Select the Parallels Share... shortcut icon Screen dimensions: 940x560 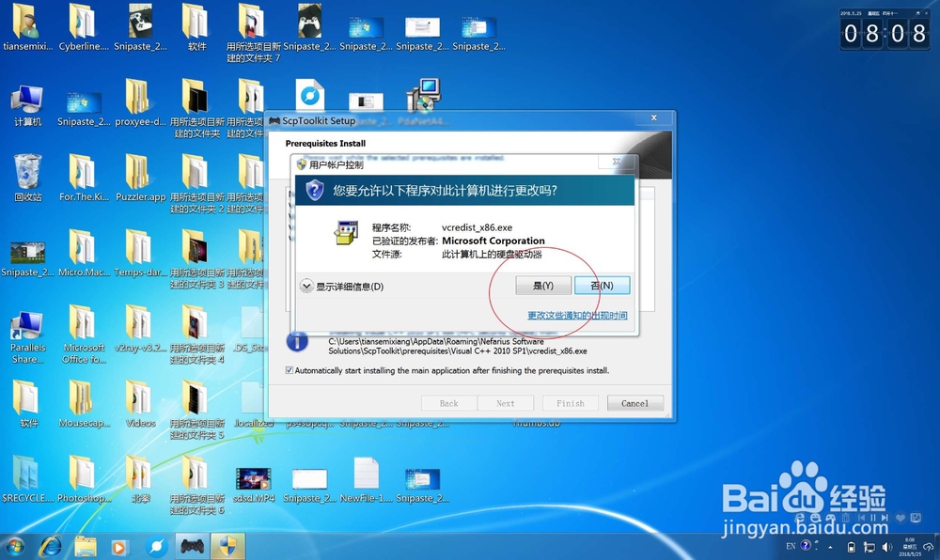click(x=27, y=336)
